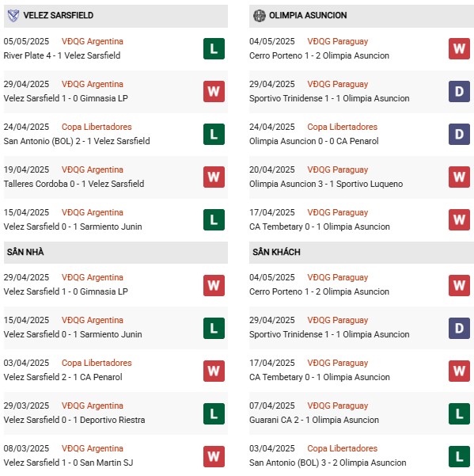Open Copa Libertadores link dated 03/04/2025 under Olimpia
This screenshot has width=474, height=476.
click(x=343, y=448)
